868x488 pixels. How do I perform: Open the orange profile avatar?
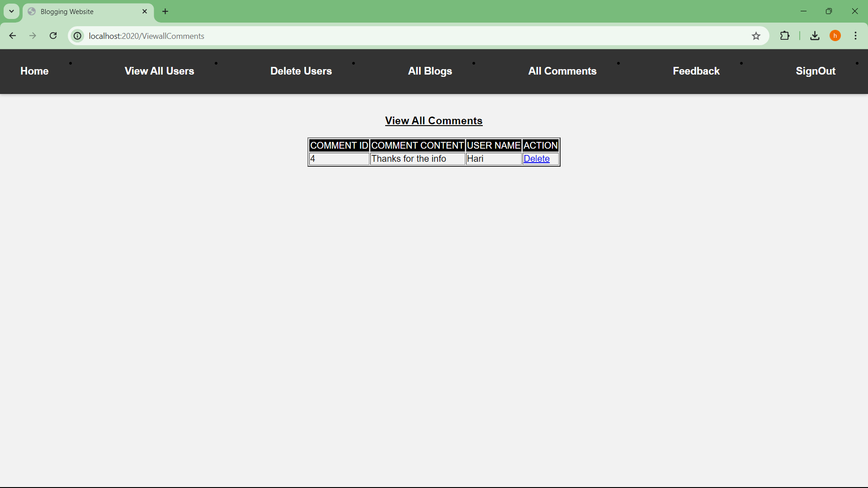tap(835, 36)
